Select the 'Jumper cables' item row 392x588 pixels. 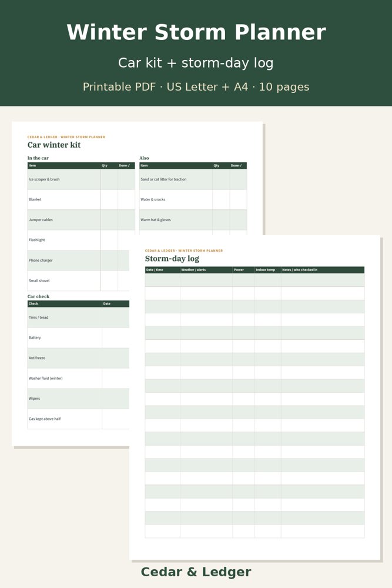81,220
